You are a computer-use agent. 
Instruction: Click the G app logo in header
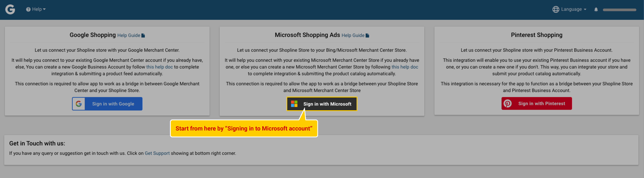(x=10, y=10)
